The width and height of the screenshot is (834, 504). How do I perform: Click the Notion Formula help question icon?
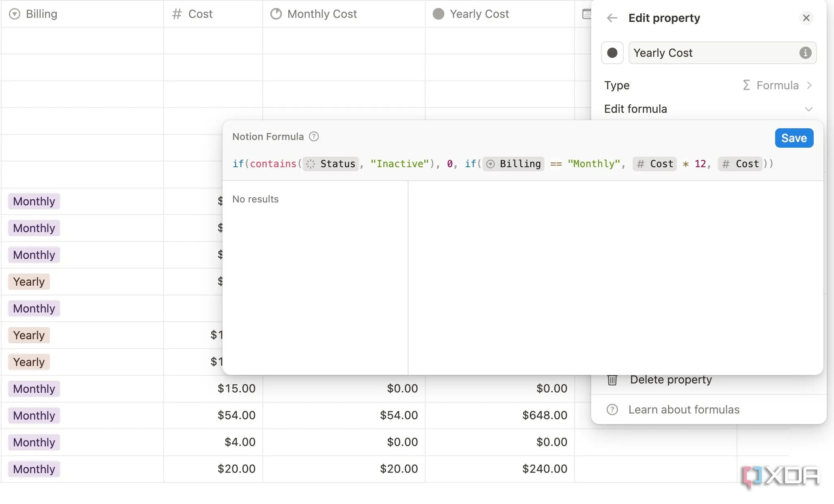[x=313, y=137]
